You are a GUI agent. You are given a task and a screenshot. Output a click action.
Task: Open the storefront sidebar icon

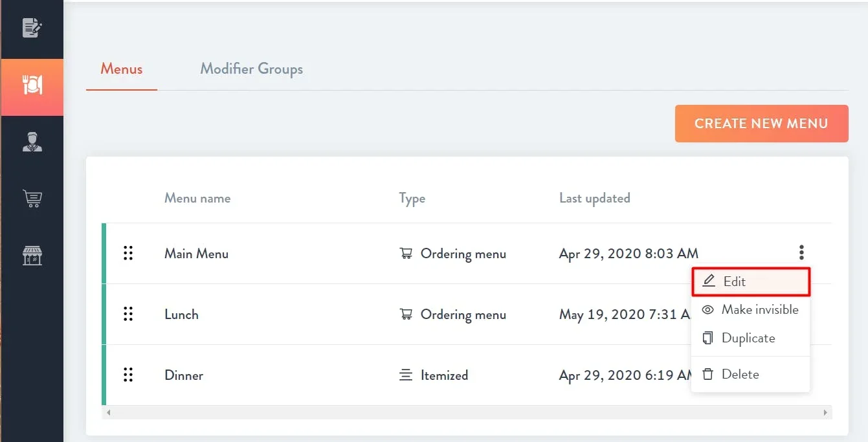click(x=32, y=255)
